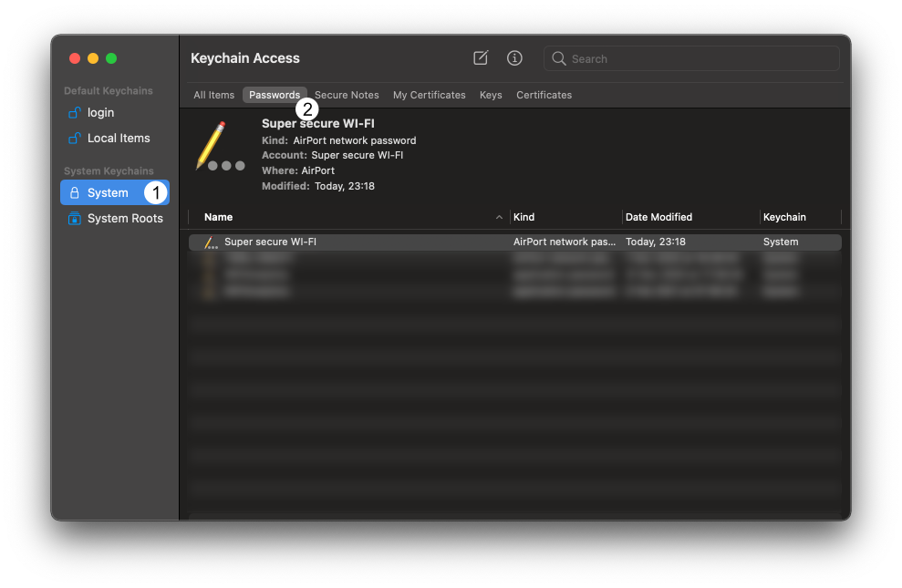Select the Keys tab
This screenshot has width=902, height=588.
coord(491,94)
